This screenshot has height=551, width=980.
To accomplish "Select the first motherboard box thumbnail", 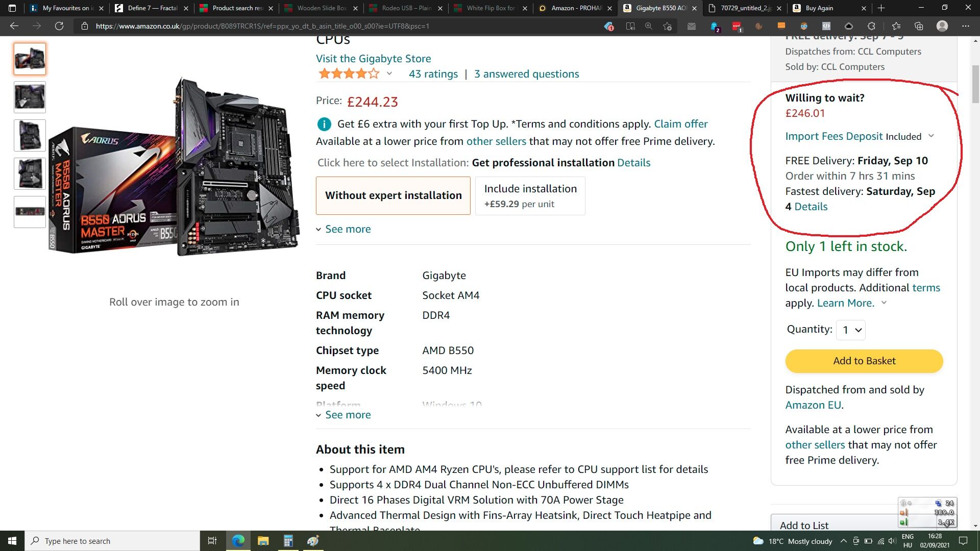I will pyautogui.click(x=30, y=59).
